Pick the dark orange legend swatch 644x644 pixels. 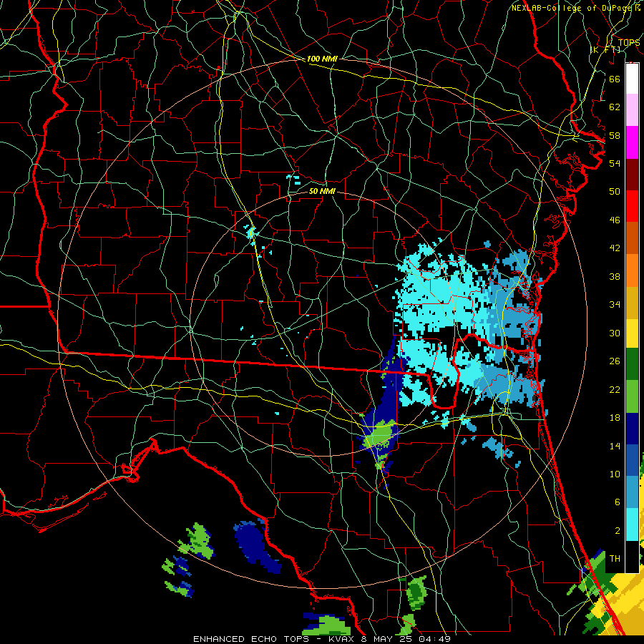(632, 238)
